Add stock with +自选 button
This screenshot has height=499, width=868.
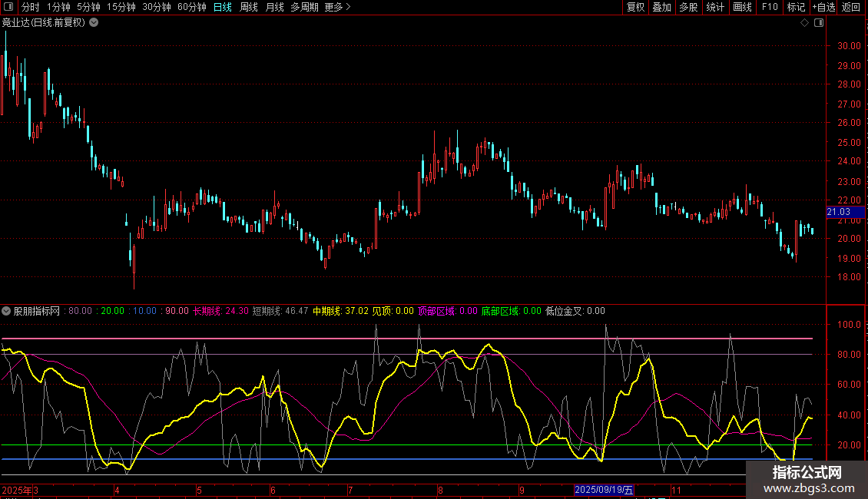822,8
